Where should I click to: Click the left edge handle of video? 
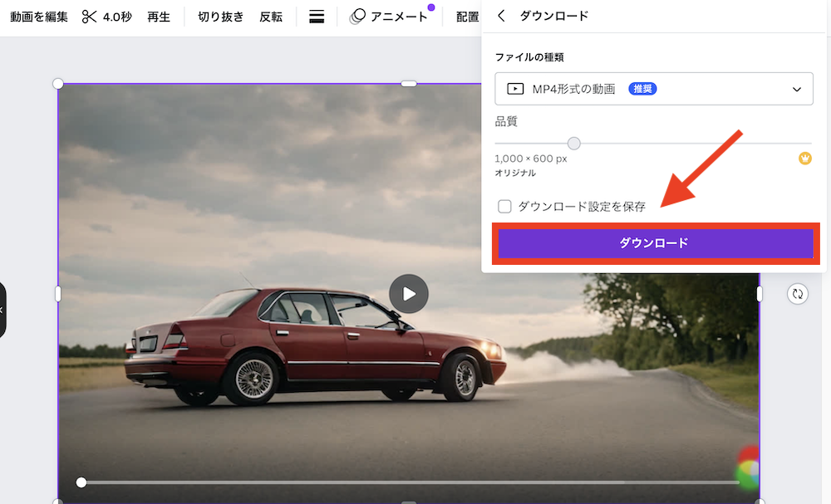58,293
